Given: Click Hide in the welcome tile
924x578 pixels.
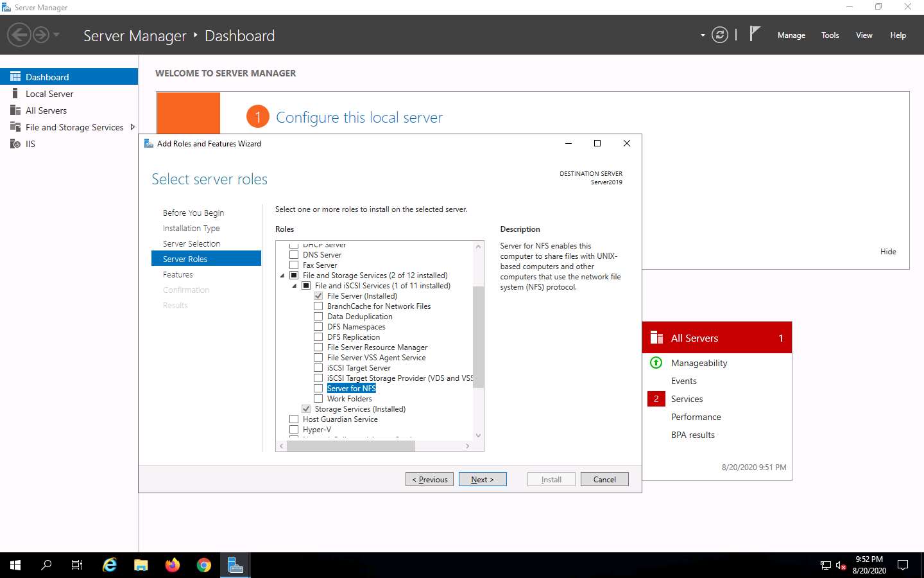Looking at the screenshot, I should click(x=888, y=251).
